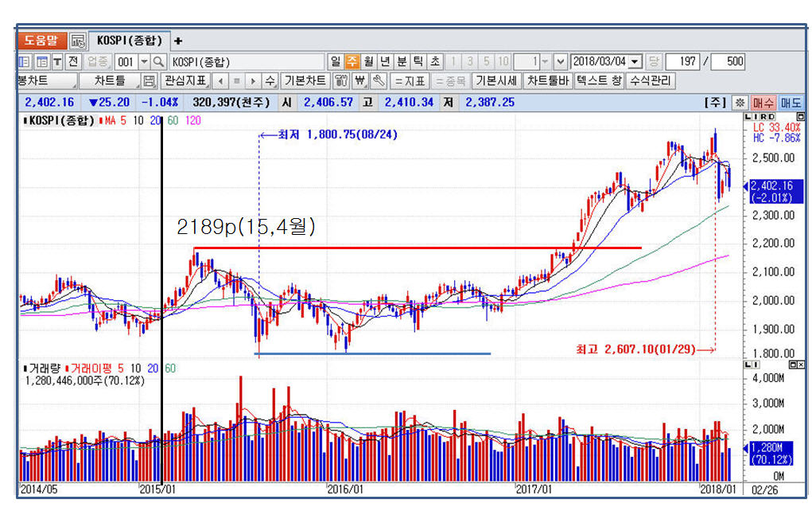The height and width of the screenshot is (519, 812).
Task: Switch to daily 일 chart period
Action: (x=335, y=61)
